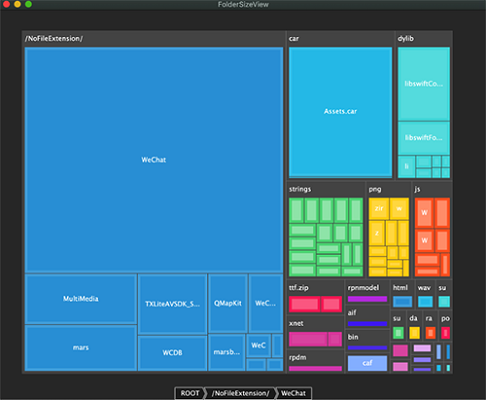Click the da group header
The image size is (486, 400).
point(413,318)
